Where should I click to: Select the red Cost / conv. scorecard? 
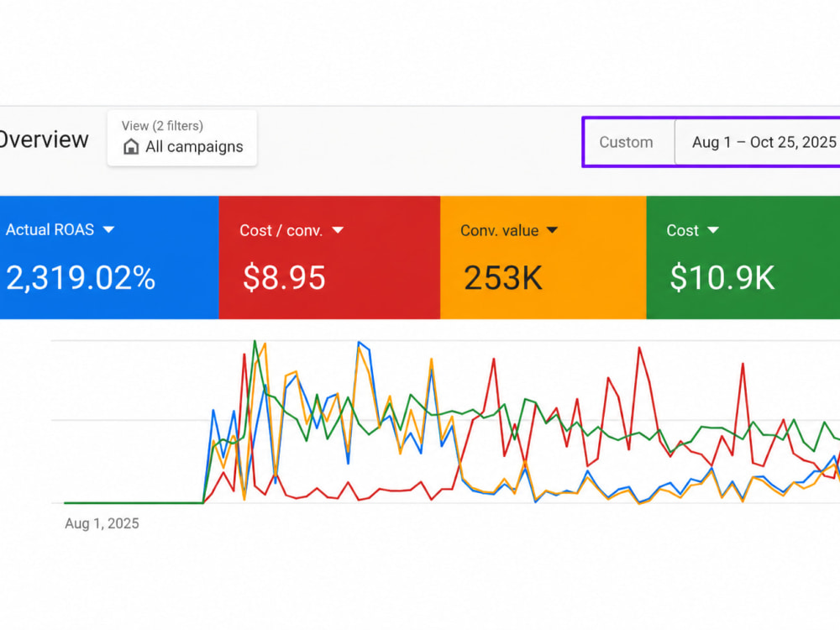pos(329,258)
